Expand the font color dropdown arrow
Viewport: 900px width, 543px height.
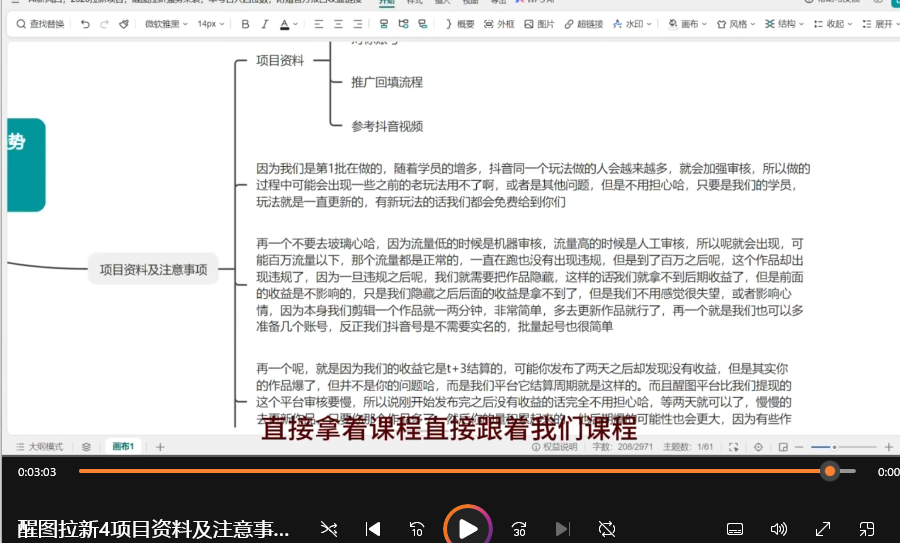pos(296,24)
